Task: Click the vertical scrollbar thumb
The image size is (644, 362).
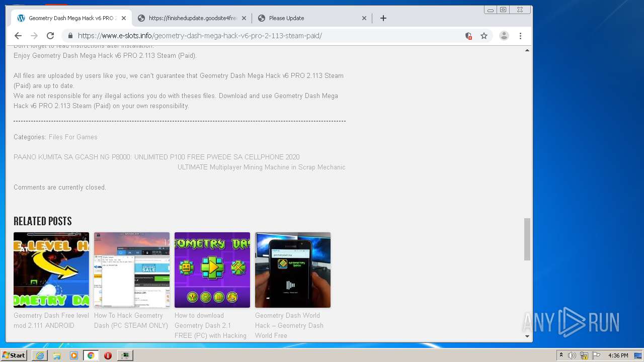Action: [527, 239]
